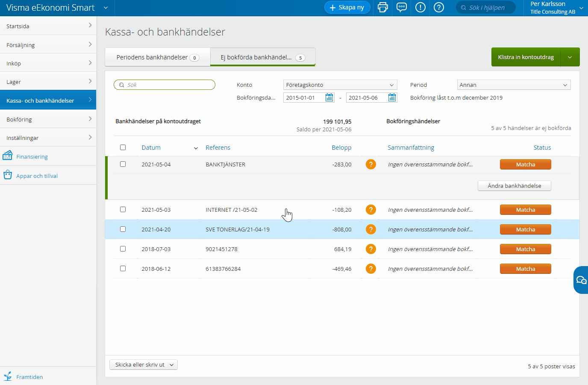Screen dimensions: 588x385
Task: Open the help question mark icon
Action: coord(439,7)
